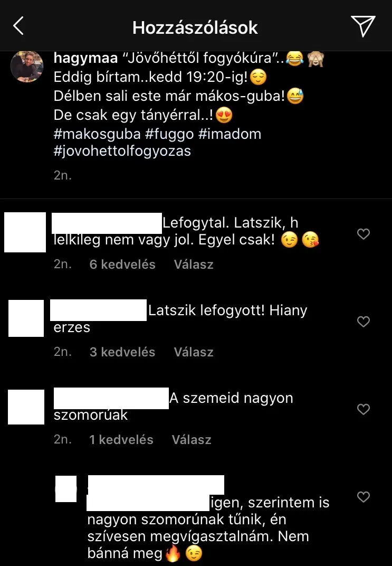Like the 'Latszik lefogyott!' comment with heart
The height and width of the screenshot is (566, 392).
click(364, 321)
